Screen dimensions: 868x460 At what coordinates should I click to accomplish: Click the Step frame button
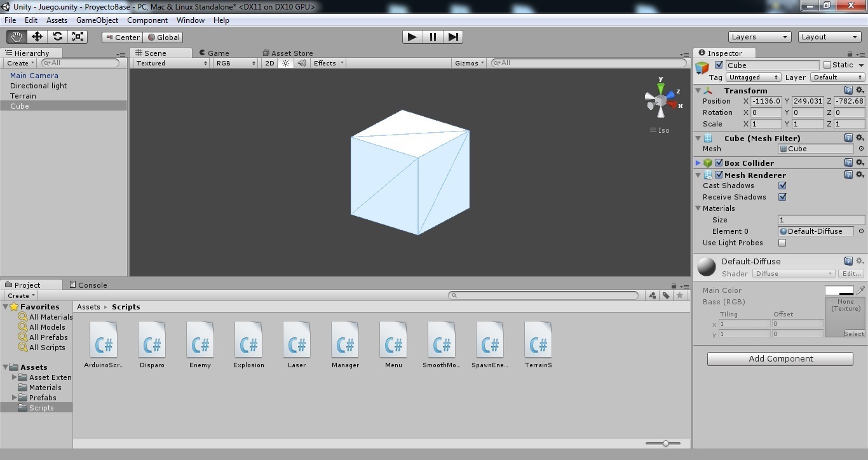coord(453,37)
